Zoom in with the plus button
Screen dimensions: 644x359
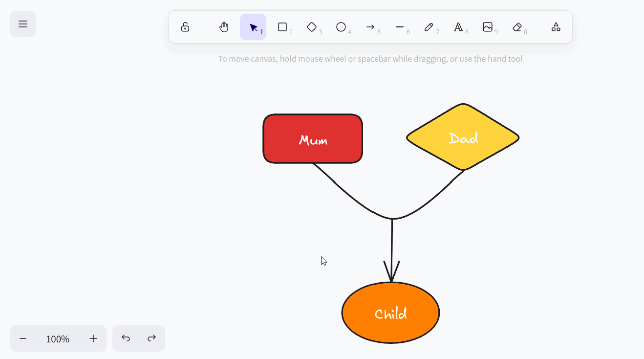click(93, 338)
